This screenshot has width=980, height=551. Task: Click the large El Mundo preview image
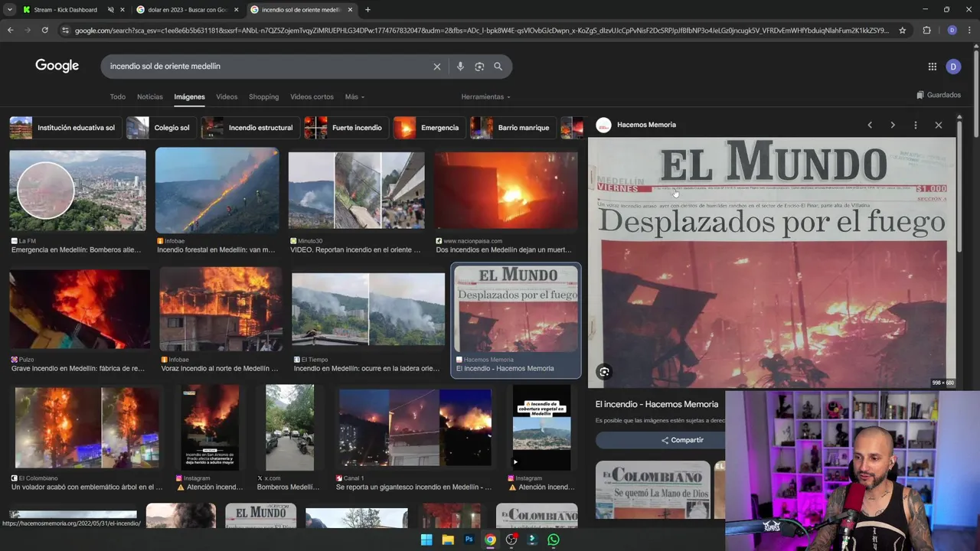[x=772, y=262]
